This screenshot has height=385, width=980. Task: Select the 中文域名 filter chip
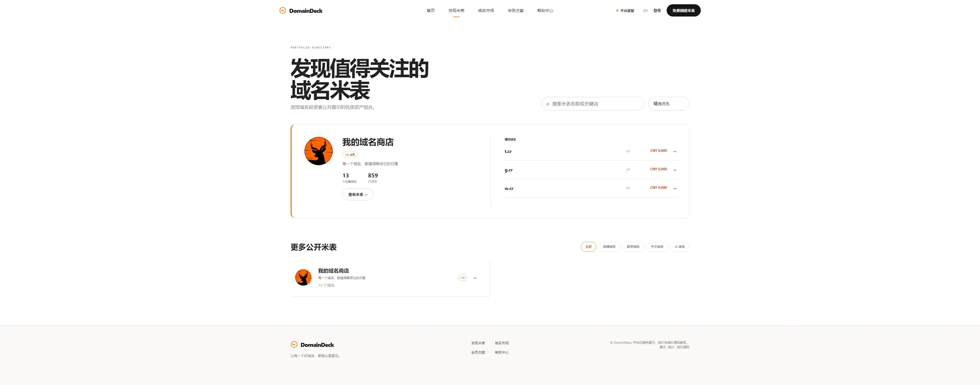(657, 247)
